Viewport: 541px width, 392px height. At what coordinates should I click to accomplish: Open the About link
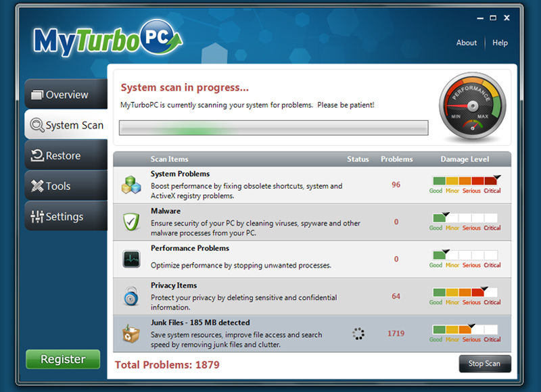tap(467, 43)
